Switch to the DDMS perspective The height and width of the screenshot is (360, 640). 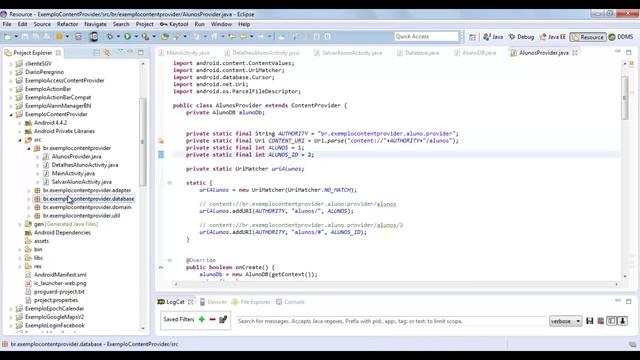pyautogui.click(x=621, y=37)
